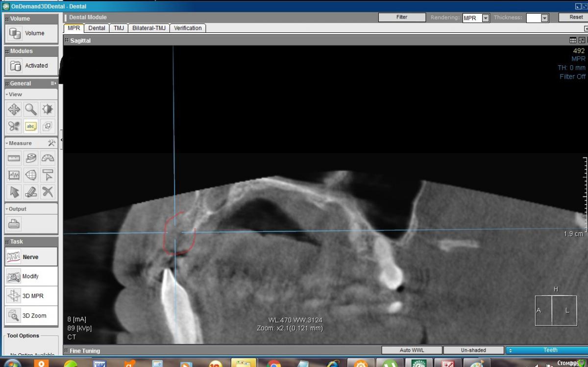Screen dimensions: 588x367
Task: Toggle the grid layout icon in Sagittal header
Action: [x=573, y=40]
